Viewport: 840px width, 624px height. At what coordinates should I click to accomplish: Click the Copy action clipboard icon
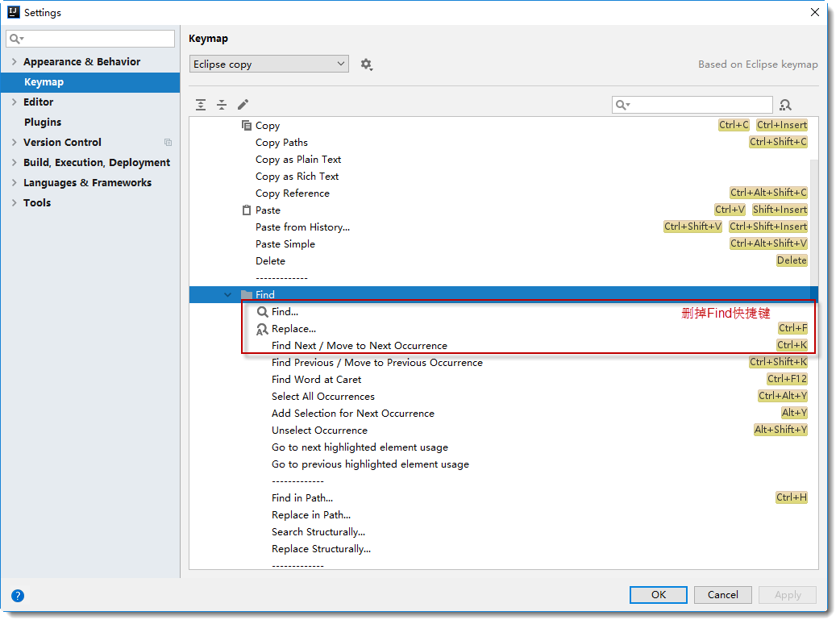pos(247,125)
